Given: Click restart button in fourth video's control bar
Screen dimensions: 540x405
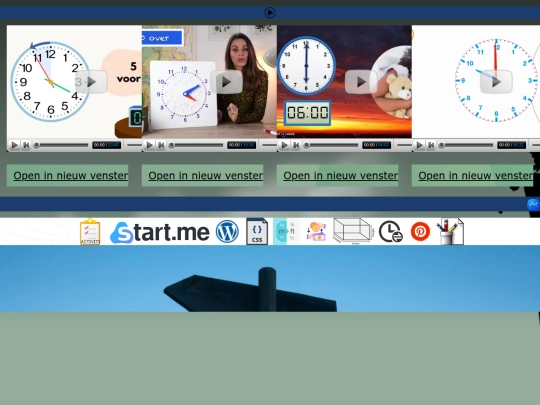Looking at the screenshot, I should click(431, 145).
